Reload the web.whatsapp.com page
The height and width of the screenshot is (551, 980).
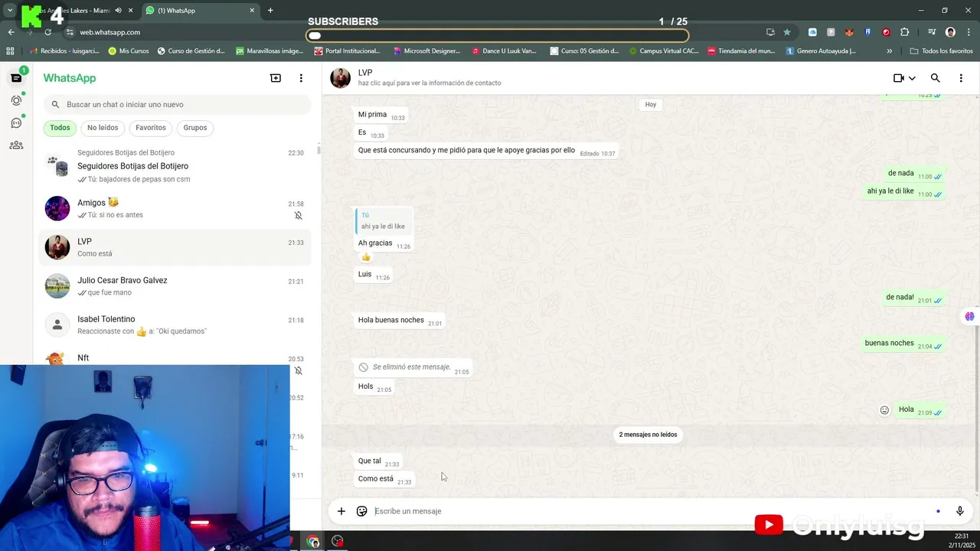point(47,32)
